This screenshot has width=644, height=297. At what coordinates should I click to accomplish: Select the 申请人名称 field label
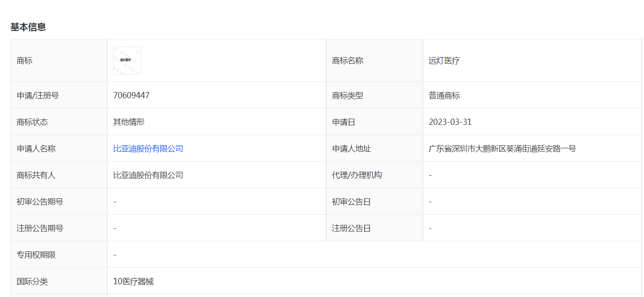36,149
